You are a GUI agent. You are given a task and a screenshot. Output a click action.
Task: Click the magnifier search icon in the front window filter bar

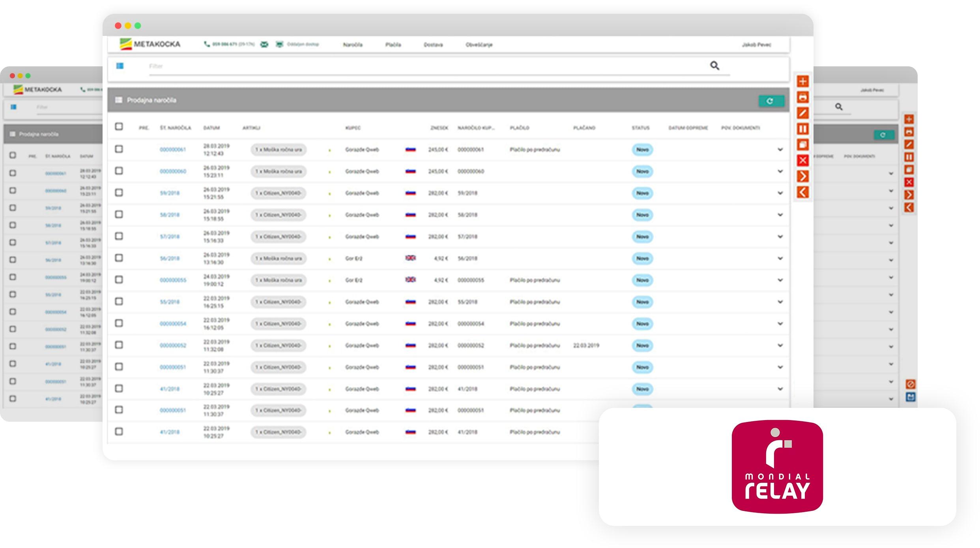pos(714,66)
